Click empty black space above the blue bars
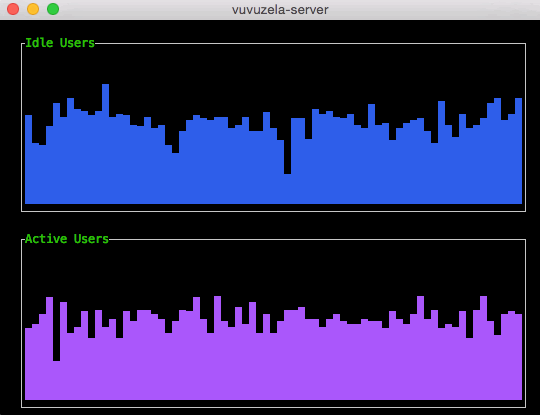 273,64
